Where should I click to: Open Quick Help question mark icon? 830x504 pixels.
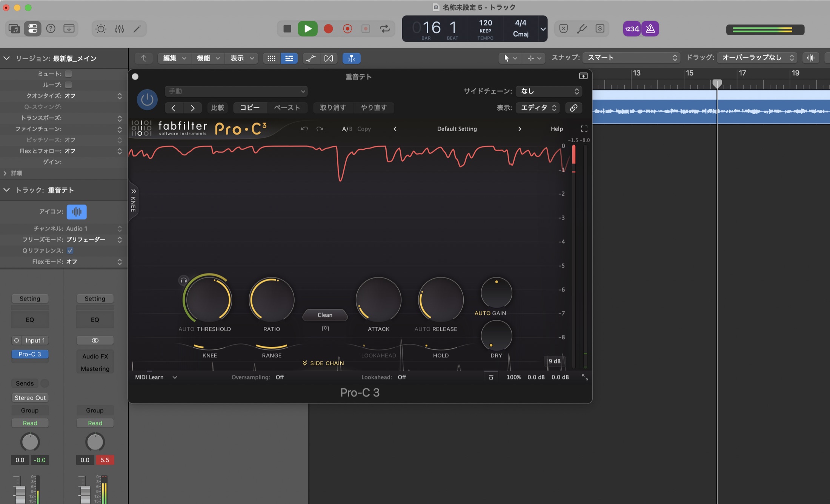[x=51, y=29]
